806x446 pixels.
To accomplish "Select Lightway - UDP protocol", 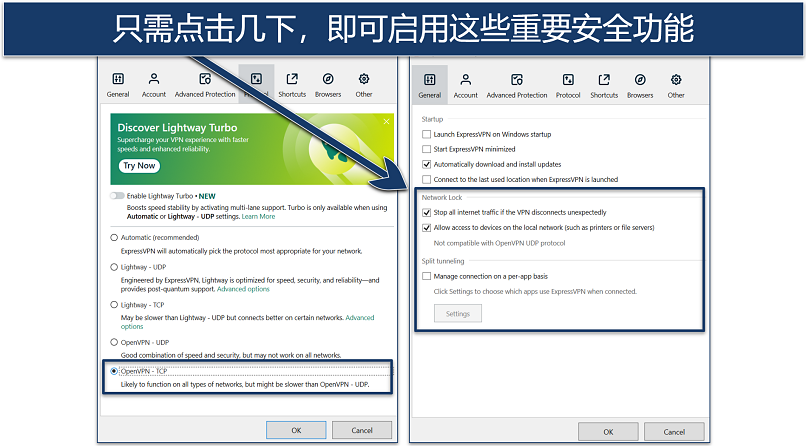I will pyautogui.click(x=114, y=267).
